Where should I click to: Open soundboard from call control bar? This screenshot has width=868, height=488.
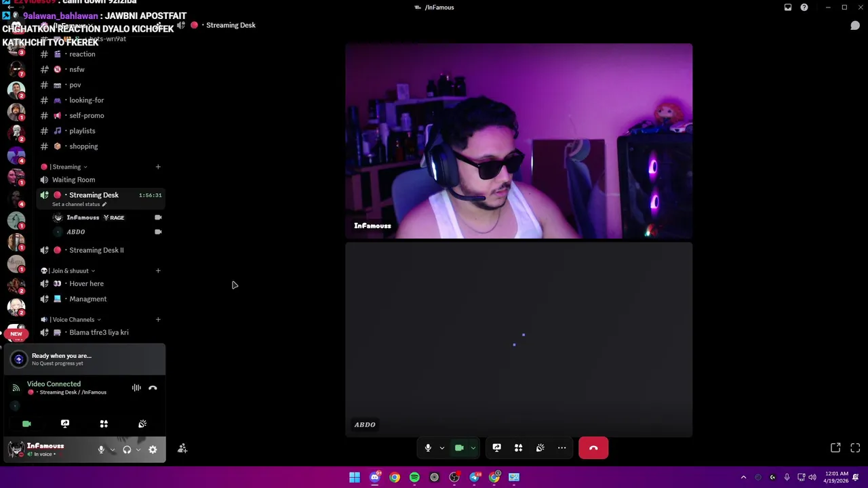tap(540, 448)
